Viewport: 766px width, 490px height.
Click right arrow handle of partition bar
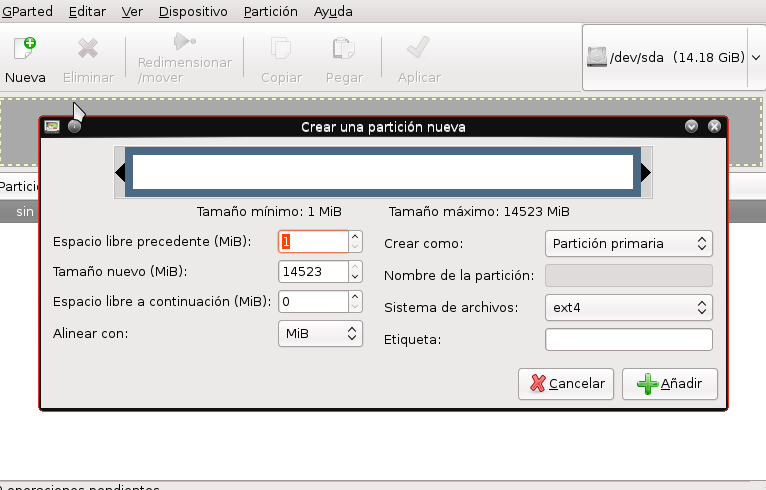coord(645,173)
